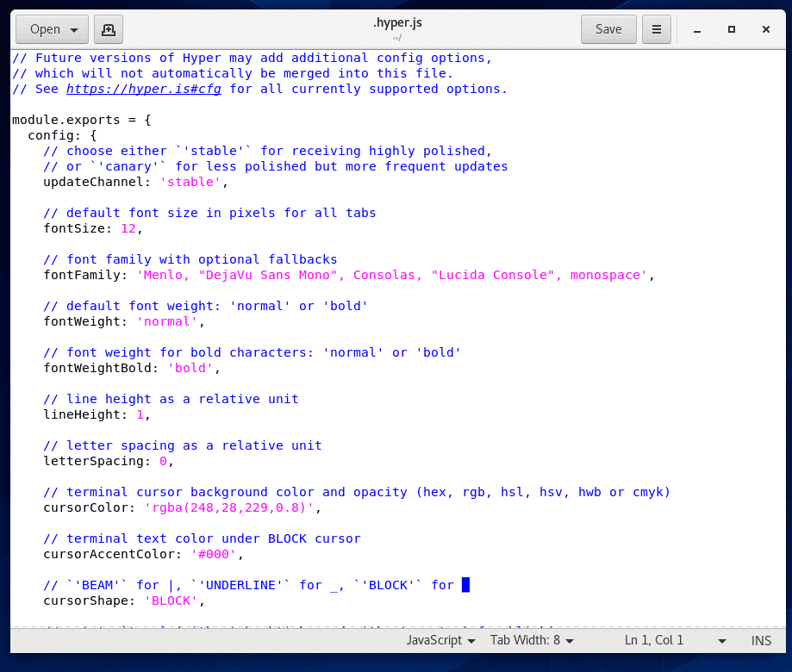Expand the JavaScript language selector
Image resolution: width=792 pixels, height=672 pixels.
pos(440,640)
